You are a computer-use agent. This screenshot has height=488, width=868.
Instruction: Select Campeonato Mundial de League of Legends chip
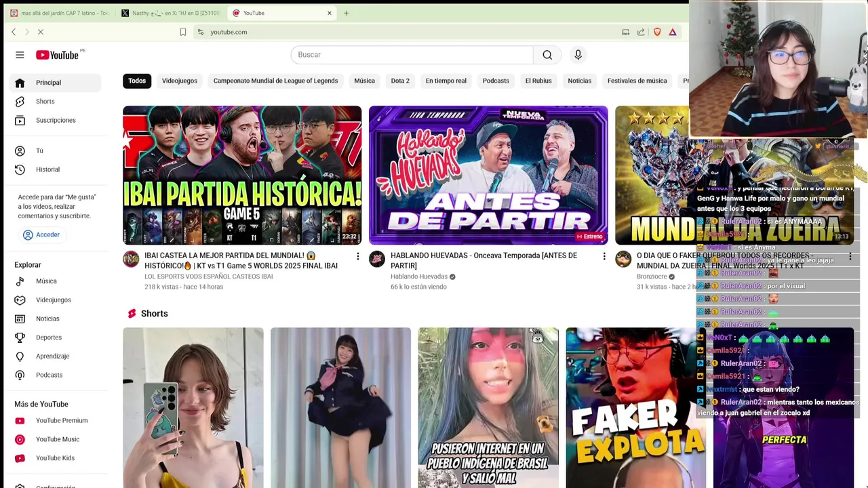[x=275, y=81]
